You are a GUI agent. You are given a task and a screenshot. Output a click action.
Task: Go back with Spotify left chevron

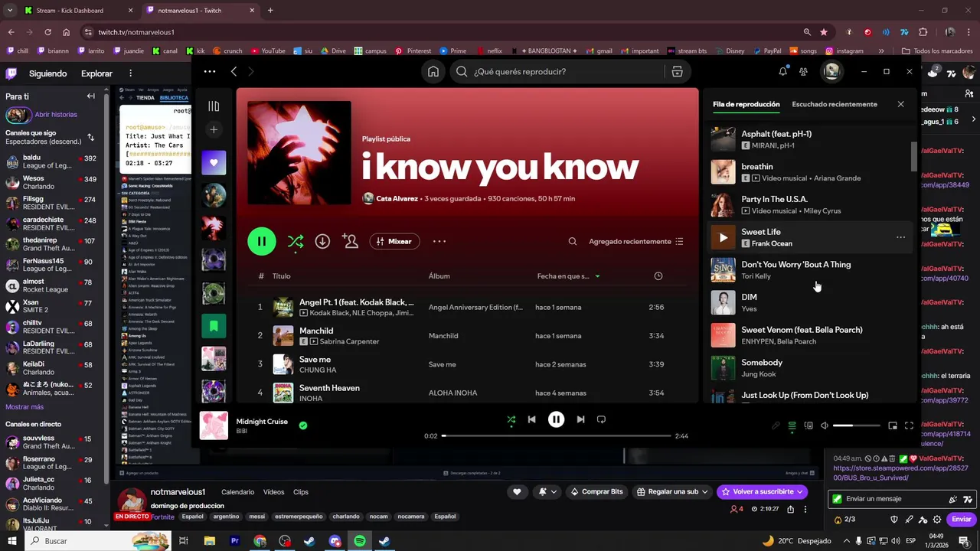[x=234, y=71]
